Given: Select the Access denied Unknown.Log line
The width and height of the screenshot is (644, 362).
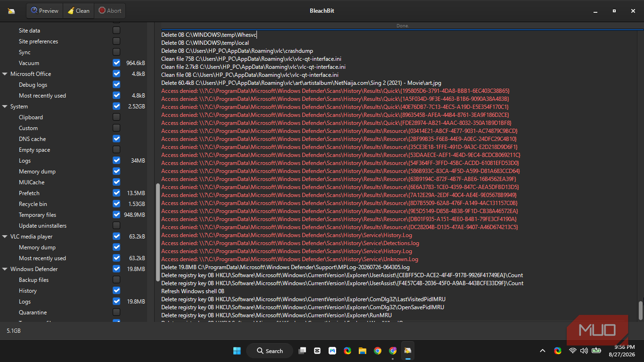Looking at the screenshot, I should (x=290, y=259).
